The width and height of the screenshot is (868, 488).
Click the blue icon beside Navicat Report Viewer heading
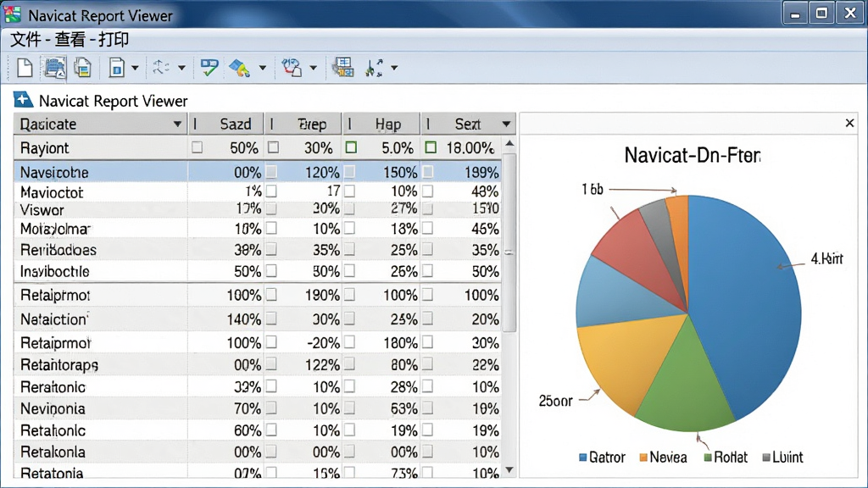tap(23, 100)
